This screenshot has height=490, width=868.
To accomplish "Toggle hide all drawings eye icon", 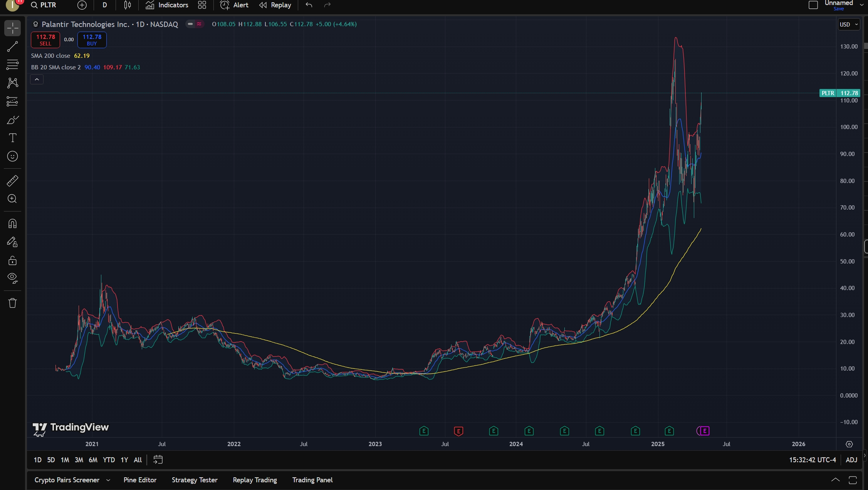I will pyautogui.click(x=12, y=278).
